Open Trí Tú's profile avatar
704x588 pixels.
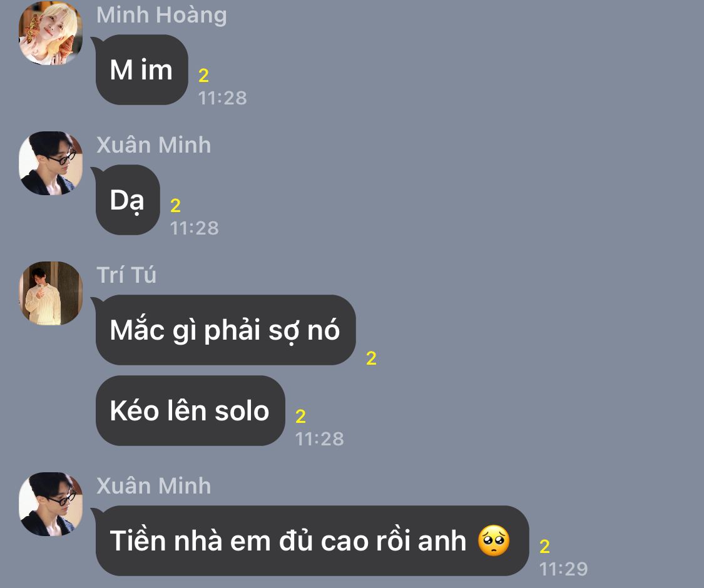(51, 293)
